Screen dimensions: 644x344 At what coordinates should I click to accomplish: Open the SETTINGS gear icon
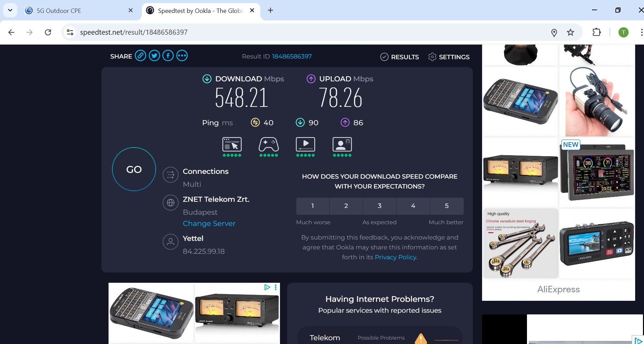tap(432, 57)
